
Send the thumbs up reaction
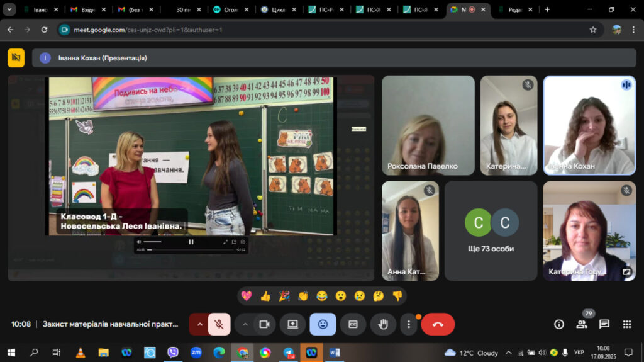click(x=265, y=296)
